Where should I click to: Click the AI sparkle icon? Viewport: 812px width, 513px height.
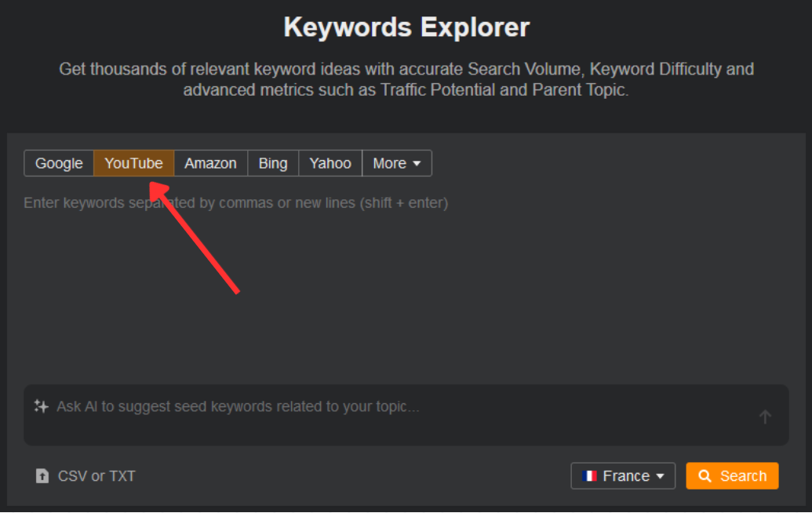click(42, 406)
